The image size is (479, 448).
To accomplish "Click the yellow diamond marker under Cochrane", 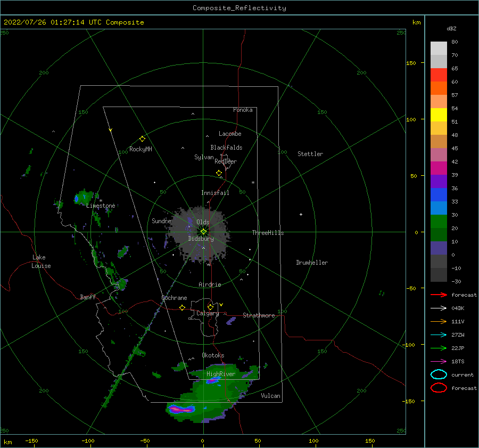I will (182, 308).
